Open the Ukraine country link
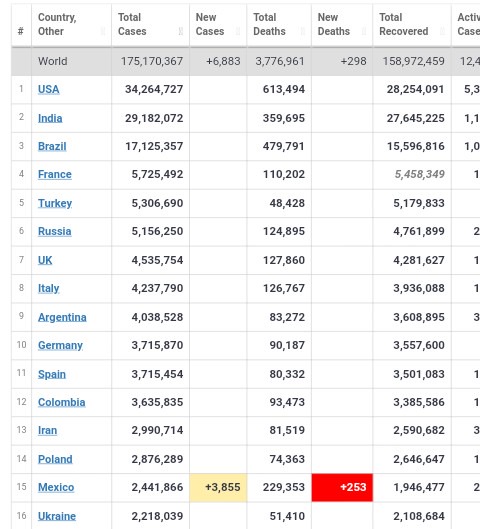Viewport: 480px width, 529px height. [x=57, y=516]
